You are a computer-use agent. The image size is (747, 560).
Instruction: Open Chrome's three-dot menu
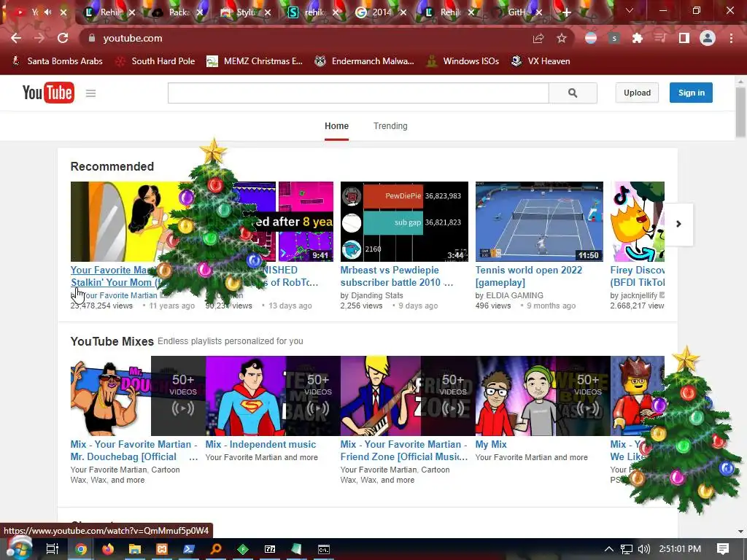731,38
